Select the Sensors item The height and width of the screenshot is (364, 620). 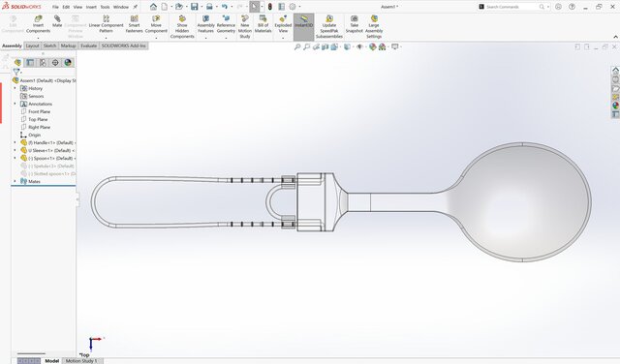click(36, 97)
